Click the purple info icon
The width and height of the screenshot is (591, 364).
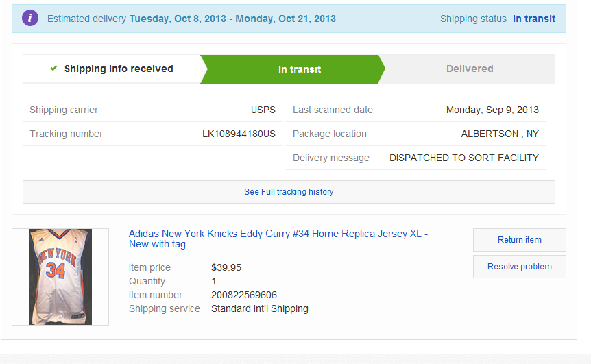(x=30, y=18)
